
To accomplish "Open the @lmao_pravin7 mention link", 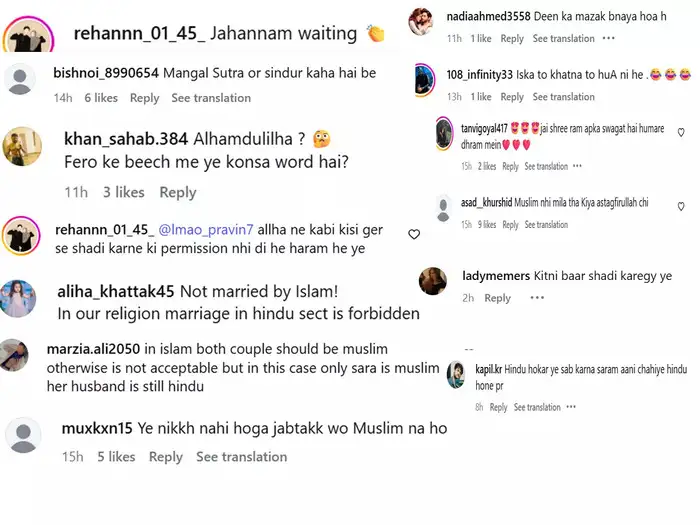I will (x=206, y=229).
